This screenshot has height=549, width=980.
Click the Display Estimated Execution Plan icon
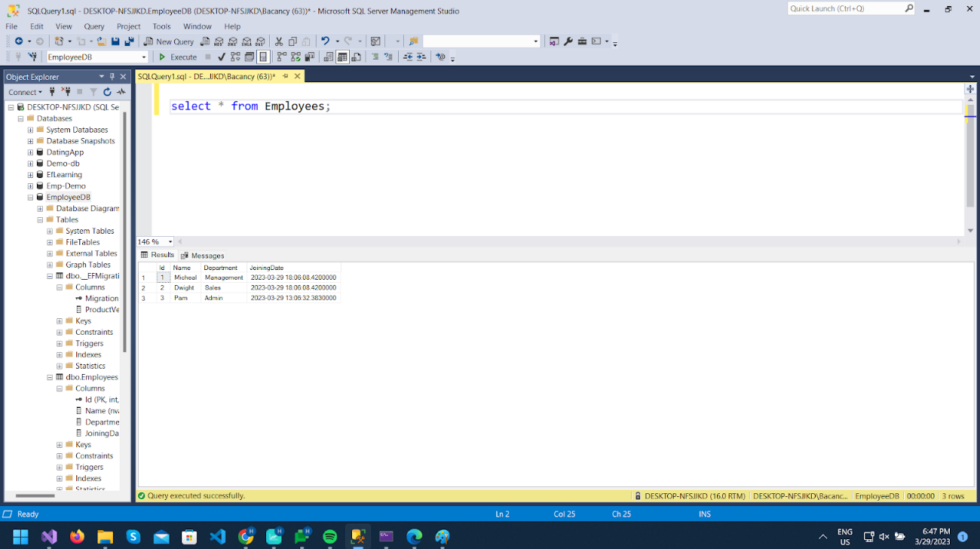pyautogui.click(x=236, y=57)
